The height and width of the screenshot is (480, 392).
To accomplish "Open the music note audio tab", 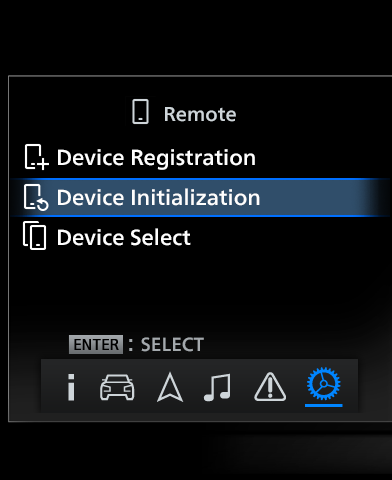I will pos(217,387).
